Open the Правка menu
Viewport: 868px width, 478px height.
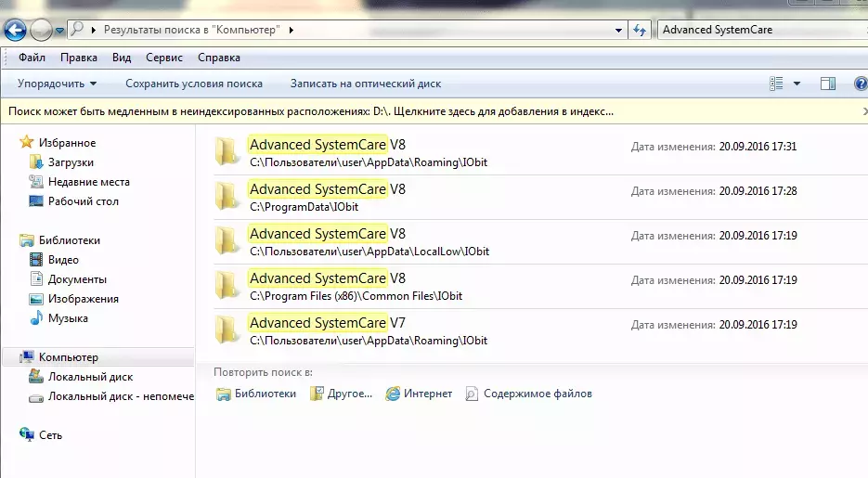[79, 58]
